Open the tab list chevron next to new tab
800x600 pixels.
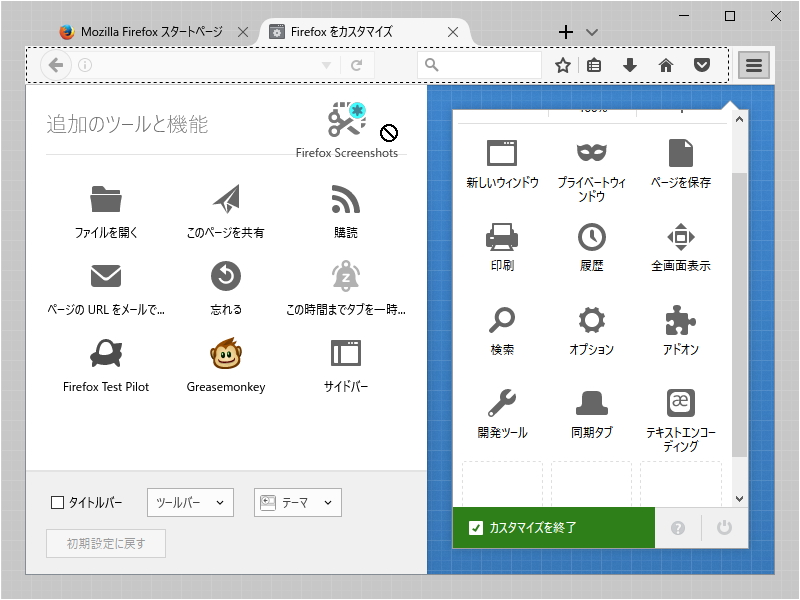tap(590, 31)
